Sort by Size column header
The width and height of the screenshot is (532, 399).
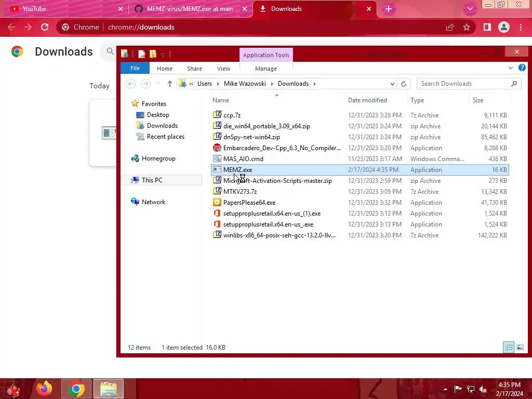[x=478, y=100]
